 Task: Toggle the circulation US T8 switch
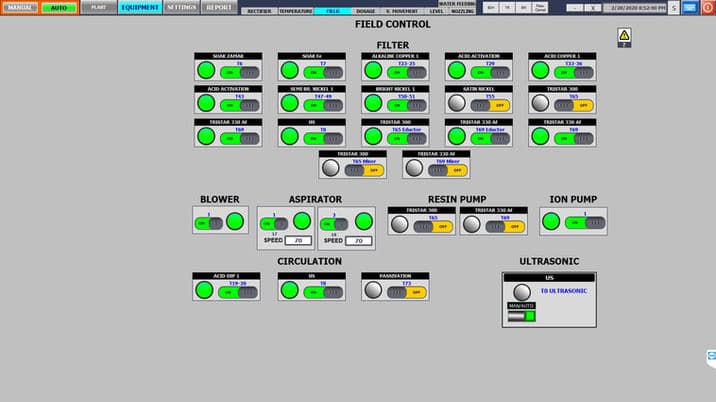(323, 292)
